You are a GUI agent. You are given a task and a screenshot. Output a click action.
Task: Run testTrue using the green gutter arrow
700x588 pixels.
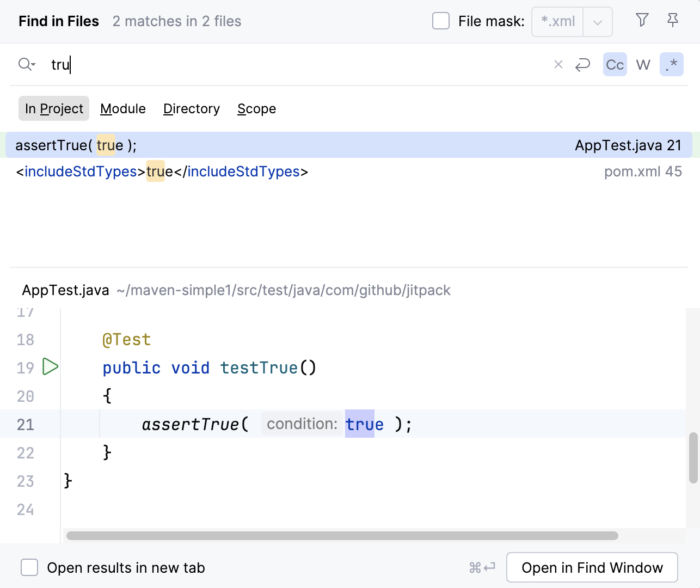[50, 367]
